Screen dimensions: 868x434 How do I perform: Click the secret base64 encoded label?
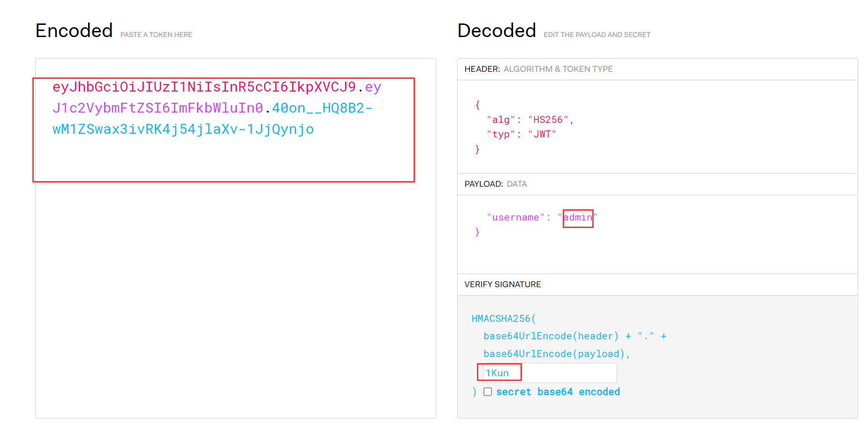point(558,392)
